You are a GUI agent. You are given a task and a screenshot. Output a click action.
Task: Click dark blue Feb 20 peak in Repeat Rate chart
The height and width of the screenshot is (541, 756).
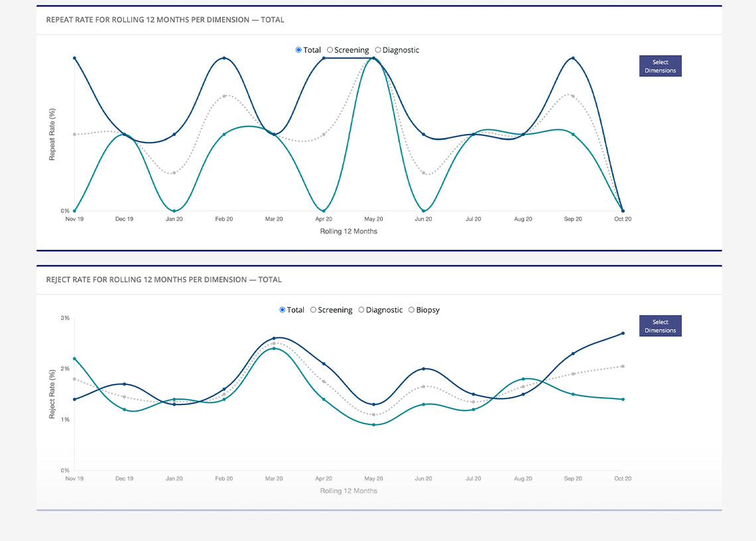click(x=224, y=58)
